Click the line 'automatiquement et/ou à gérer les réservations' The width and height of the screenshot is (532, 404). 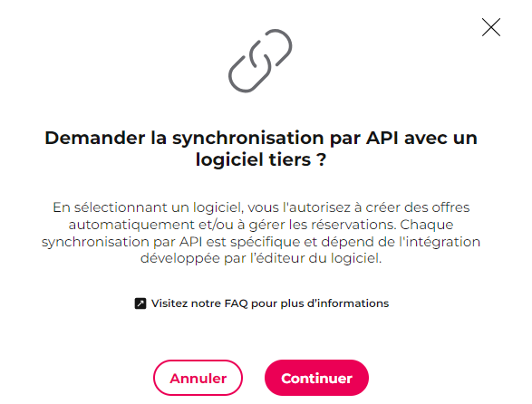(232, 225)
